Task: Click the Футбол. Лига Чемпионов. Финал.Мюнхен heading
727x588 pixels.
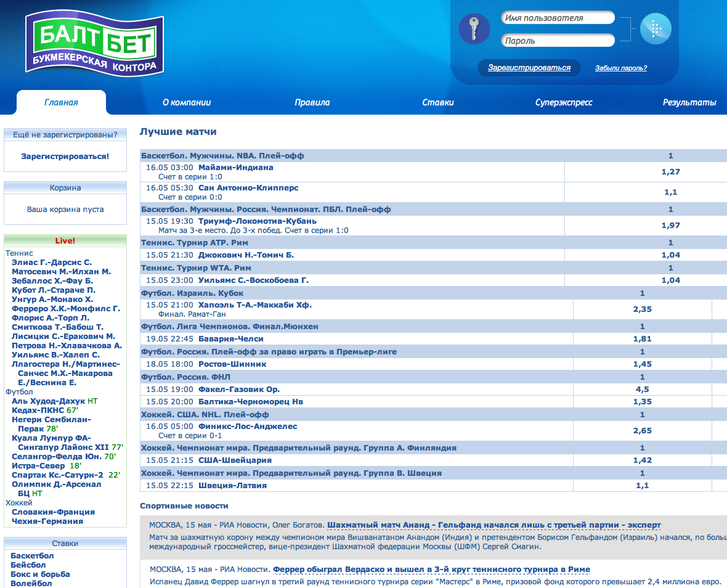Action: click(x=230, y=327)
